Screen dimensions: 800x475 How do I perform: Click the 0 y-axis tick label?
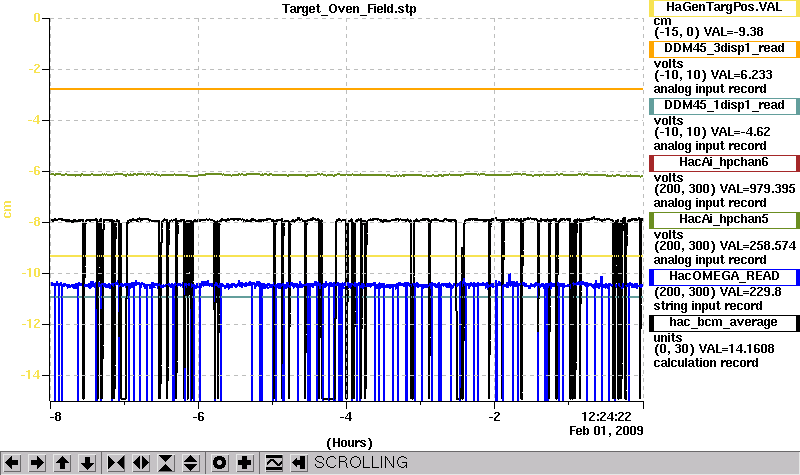tap(37, 18)
